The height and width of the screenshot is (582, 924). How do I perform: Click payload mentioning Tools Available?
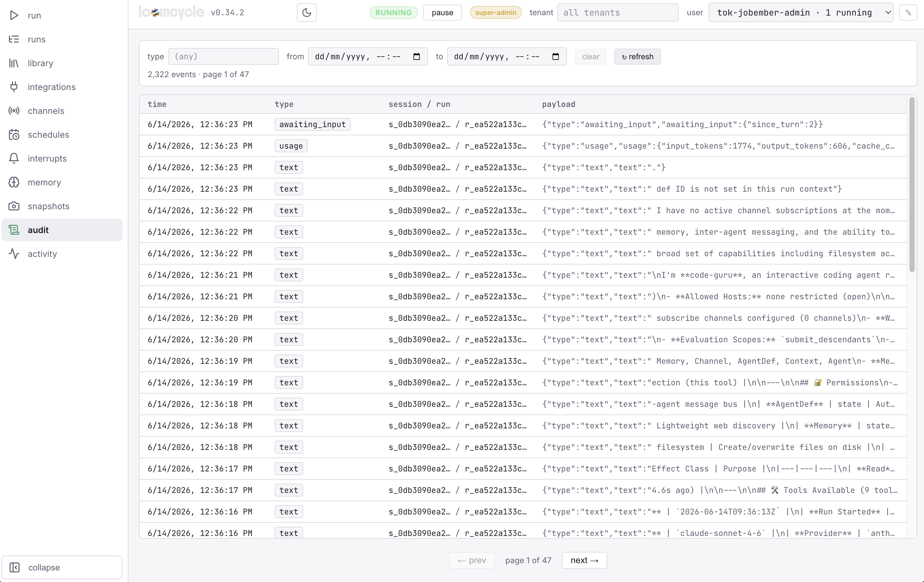[719, 490]
